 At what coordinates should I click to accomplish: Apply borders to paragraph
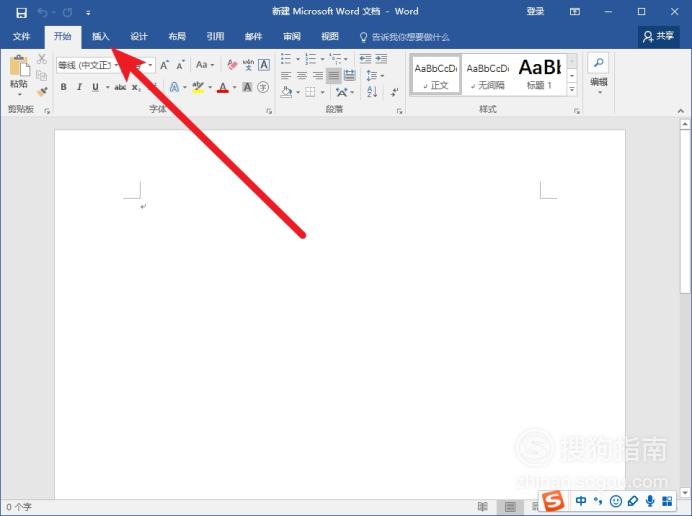(x=310, y=92)
